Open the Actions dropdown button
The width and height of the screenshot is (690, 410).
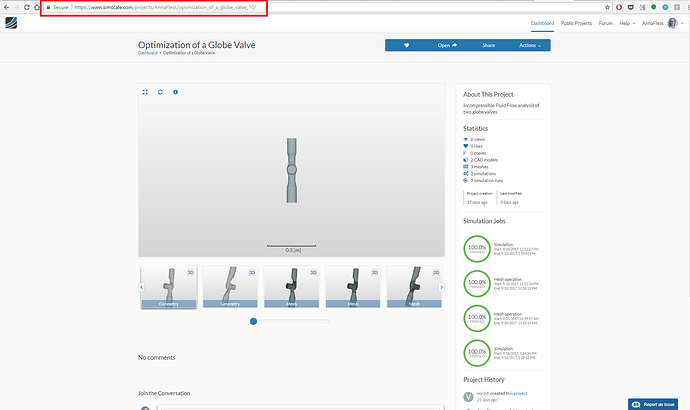tap(530, 45)
